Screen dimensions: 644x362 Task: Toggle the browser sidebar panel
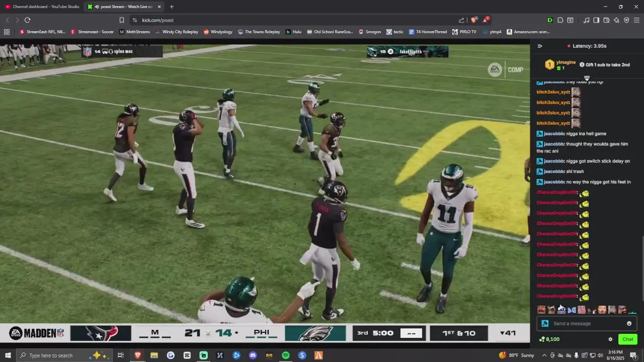[x=596, y=20]
